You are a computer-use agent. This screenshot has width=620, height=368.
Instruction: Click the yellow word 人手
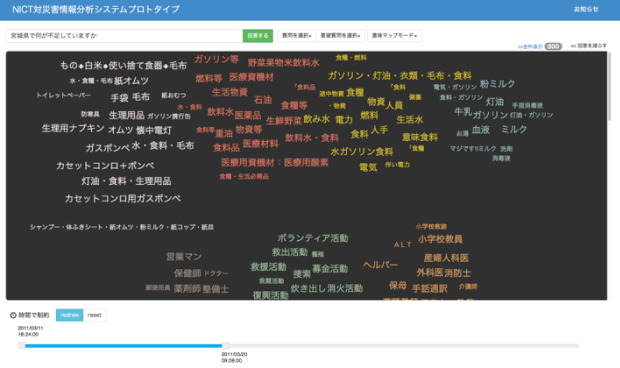tap(380, 130)
